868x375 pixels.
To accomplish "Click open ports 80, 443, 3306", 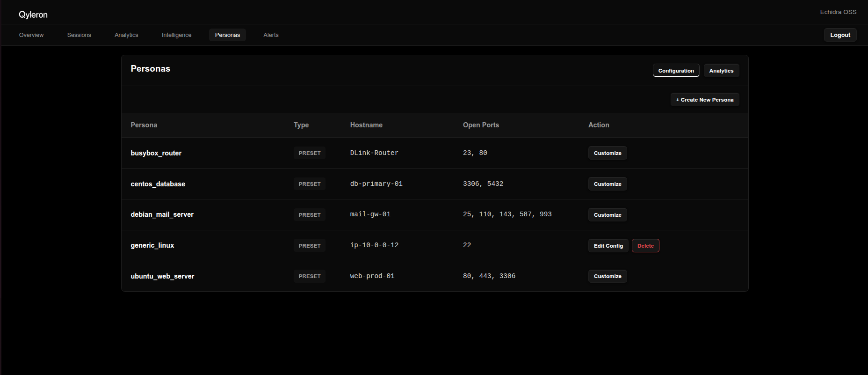I will (x=489, y=276).
